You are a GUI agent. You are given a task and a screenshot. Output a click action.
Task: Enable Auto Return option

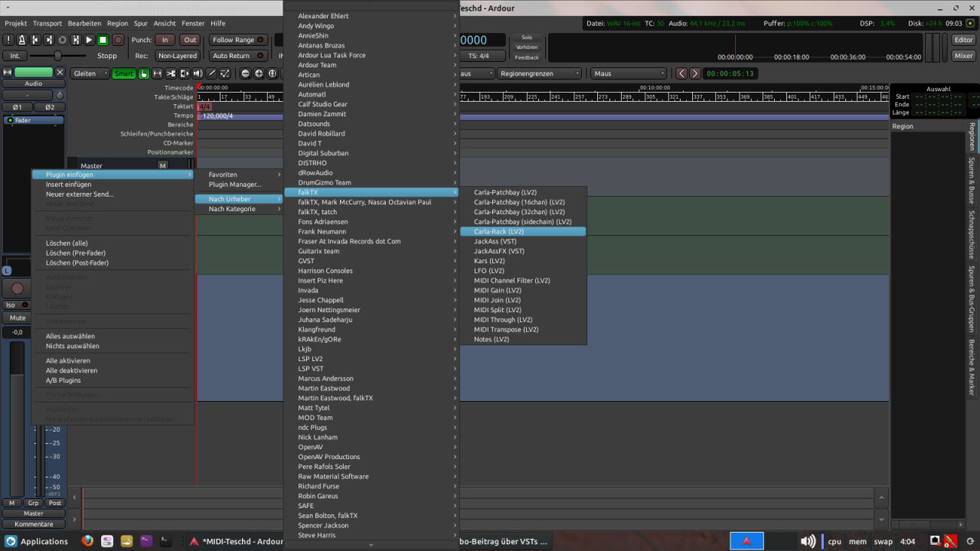click(238, 56)
